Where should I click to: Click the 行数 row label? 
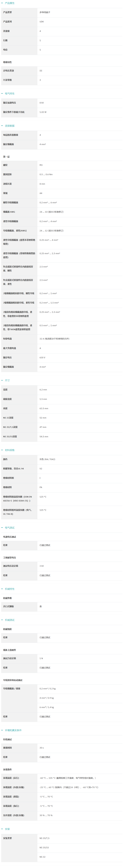coord(5,40)
